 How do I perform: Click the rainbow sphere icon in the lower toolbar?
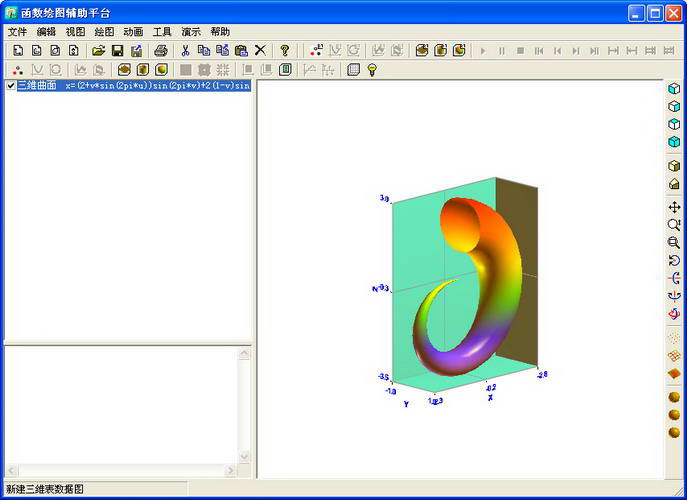pos(162,70)
